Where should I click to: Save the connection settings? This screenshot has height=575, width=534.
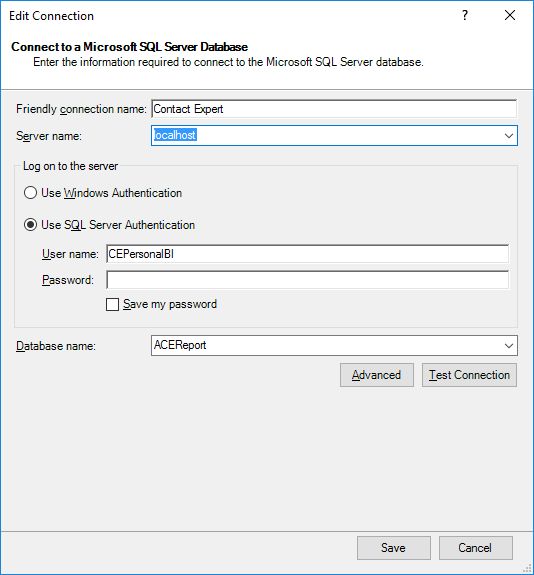pyautogui.click(x=394, y=548)
